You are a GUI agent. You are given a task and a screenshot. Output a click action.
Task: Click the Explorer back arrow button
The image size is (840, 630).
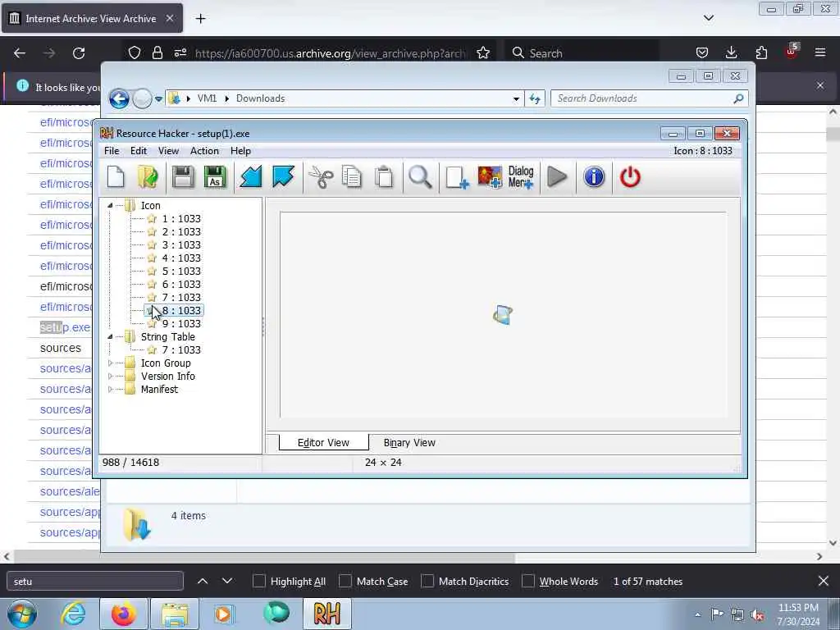tap(119, 98)
